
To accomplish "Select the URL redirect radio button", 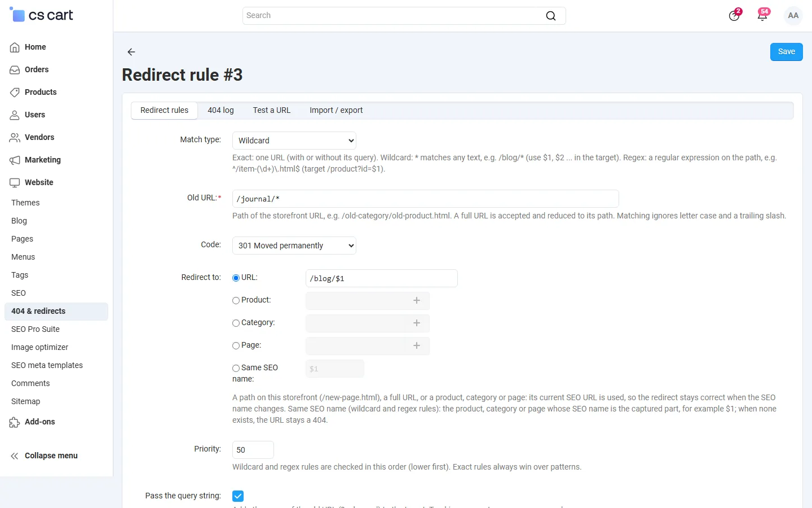I will coord(236,278).
